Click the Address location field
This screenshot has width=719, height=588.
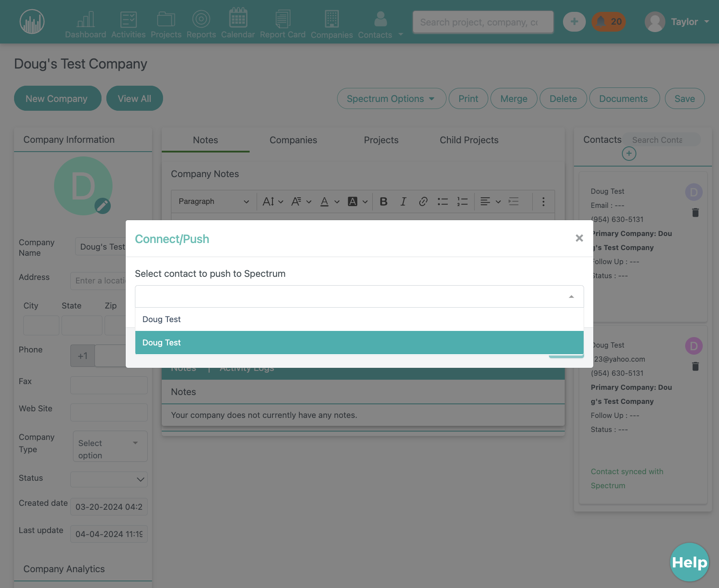(x=98, y=280)
